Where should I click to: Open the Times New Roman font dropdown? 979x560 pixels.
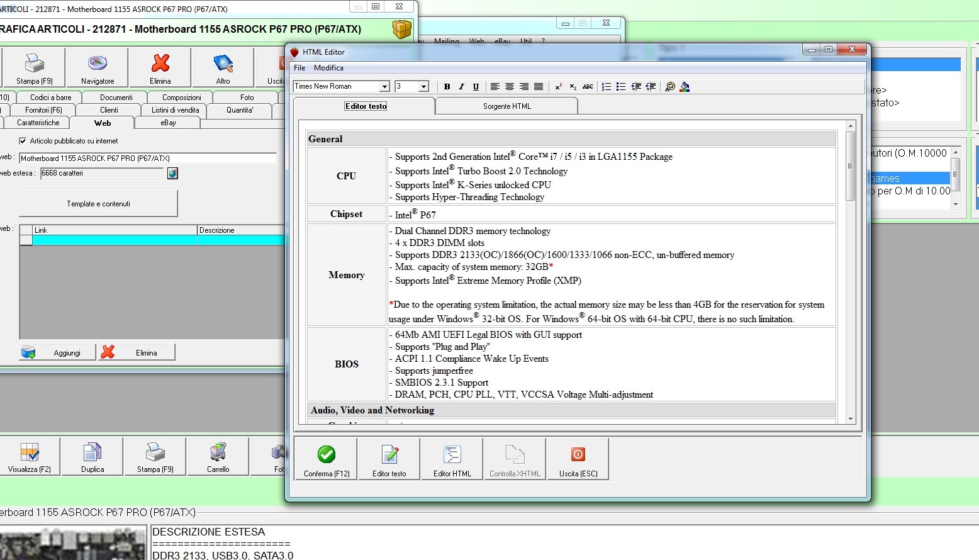pos(384,87)
